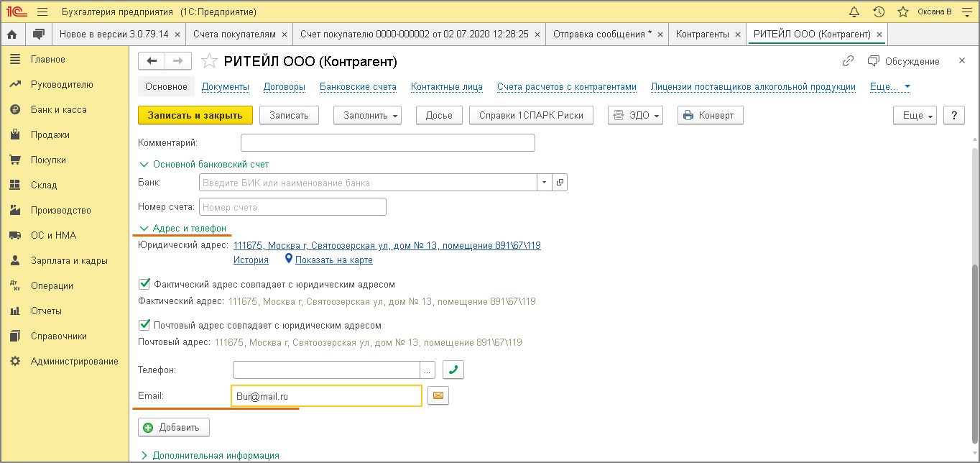980x463 pixels.
Task: Open title bar options dropdown arrow
Action: (x=967, y=12)
